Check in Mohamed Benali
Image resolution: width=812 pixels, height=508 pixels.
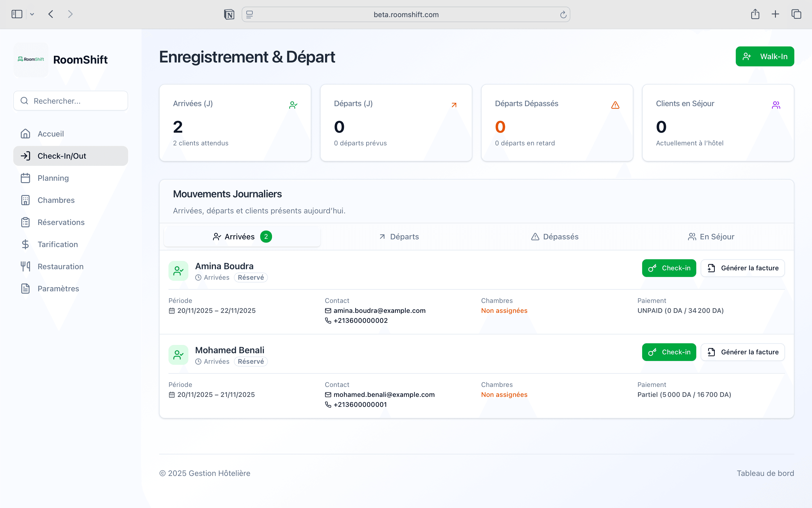click(669, 352)
